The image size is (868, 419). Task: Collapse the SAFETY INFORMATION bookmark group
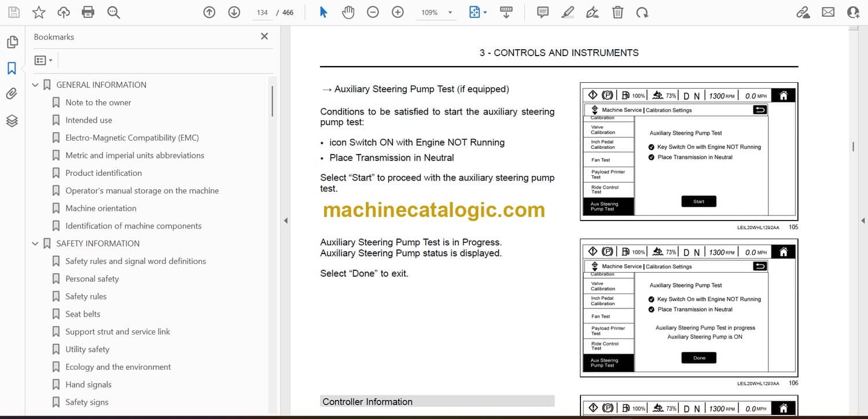pos(35,244)
